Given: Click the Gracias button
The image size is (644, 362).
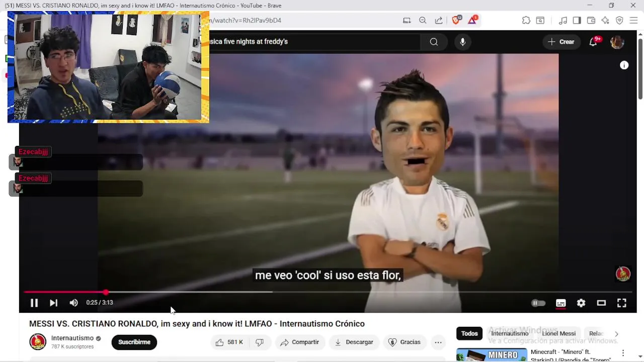Looking at the screenshot, I should (x=405, y=342).
